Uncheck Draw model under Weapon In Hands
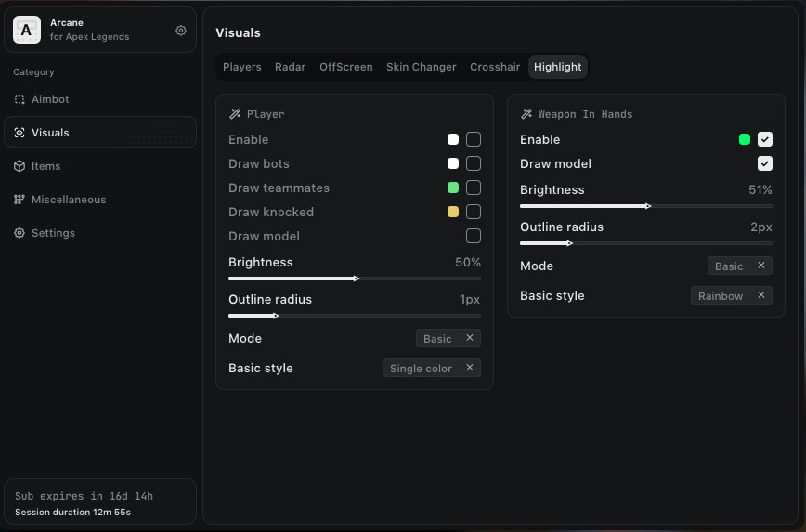The width and height of the screenshot is (806, 532). (765, 163)
